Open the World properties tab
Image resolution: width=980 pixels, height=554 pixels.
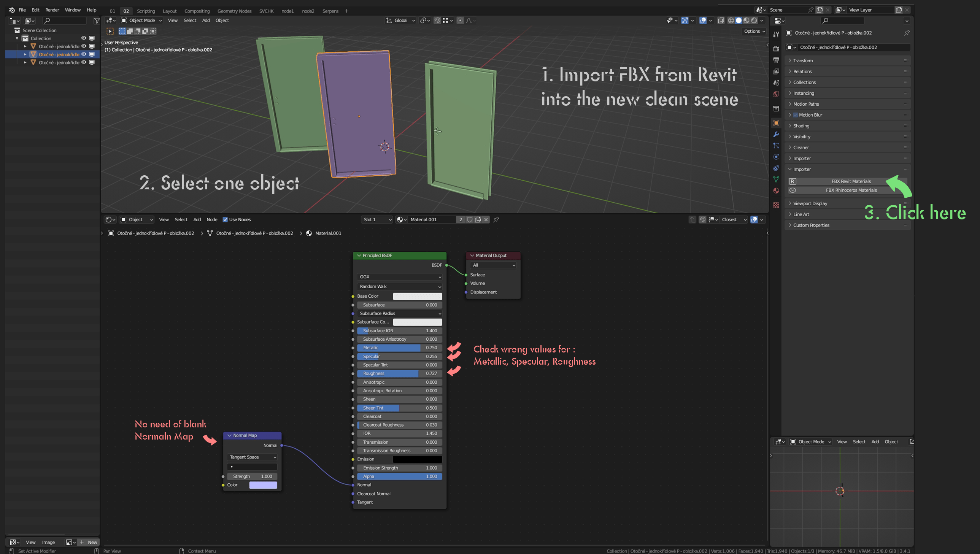tap(776, 94)
